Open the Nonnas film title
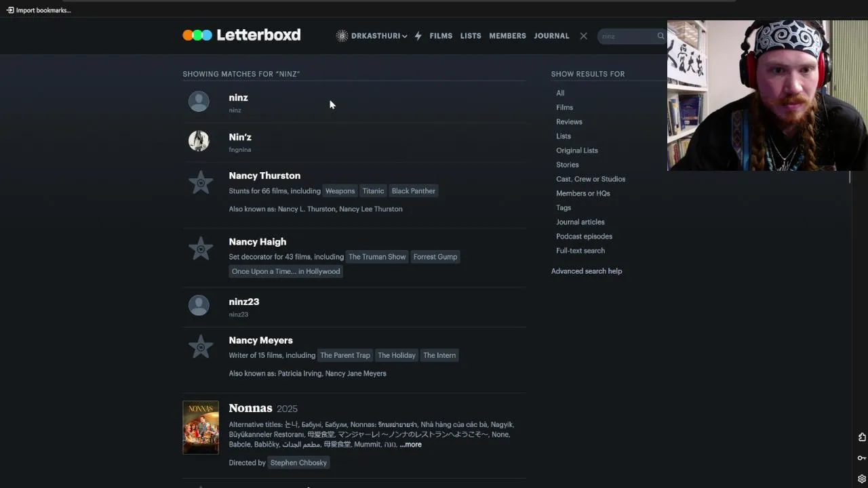 [250, 408]
